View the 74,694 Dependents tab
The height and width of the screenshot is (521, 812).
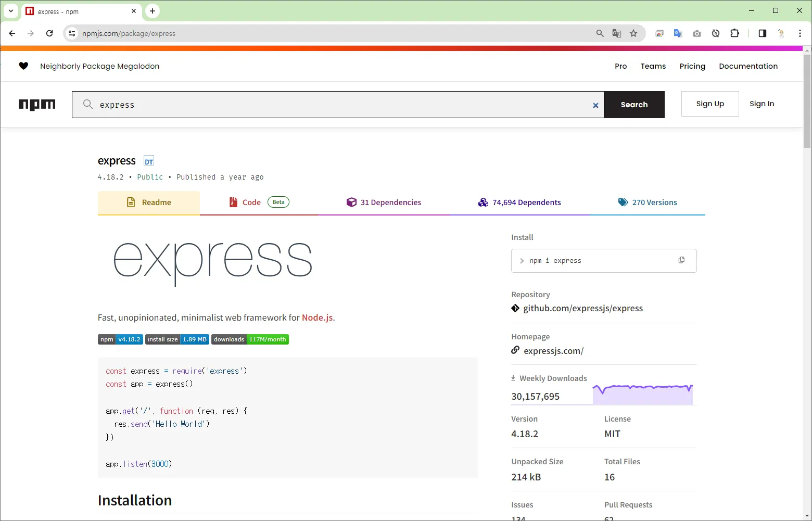[519, 202]
